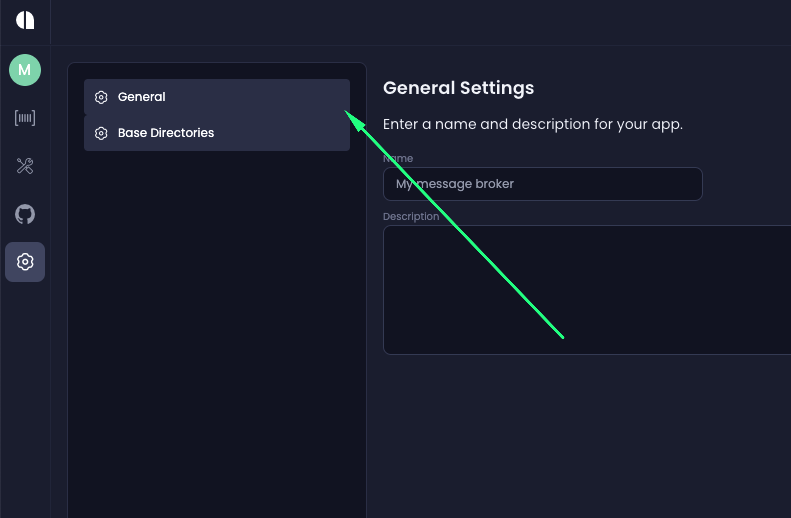Open the Settings gear in sidebar
This screenshot has width=791, height=518.
point(25,262)
